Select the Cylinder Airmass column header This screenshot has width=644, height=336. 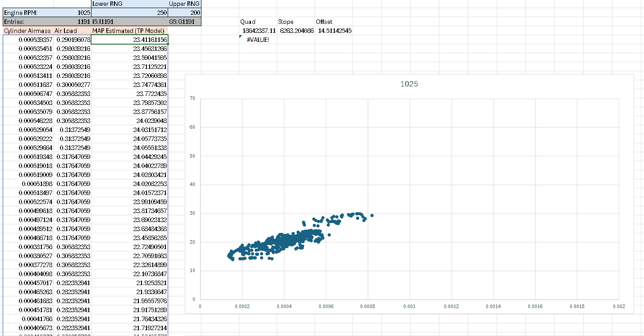coord(27,31)
